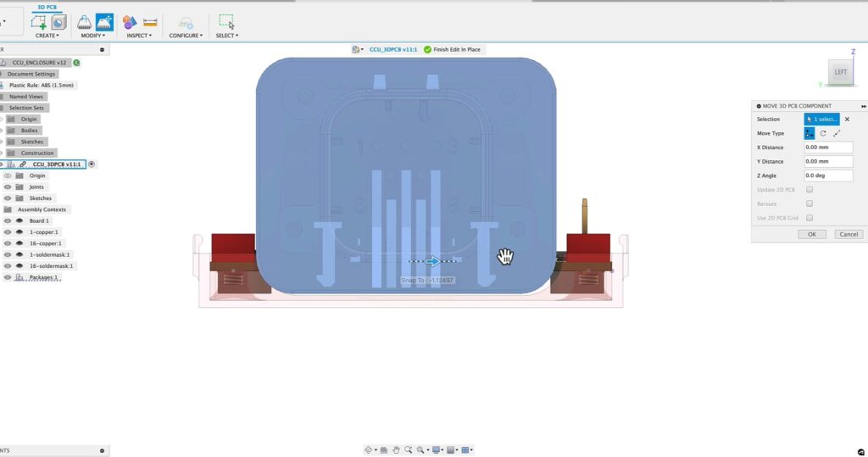Image resolution: width=868 pixels, height=457 pixels.
Task: Clear the selection with the X icon
Action: 847,119
